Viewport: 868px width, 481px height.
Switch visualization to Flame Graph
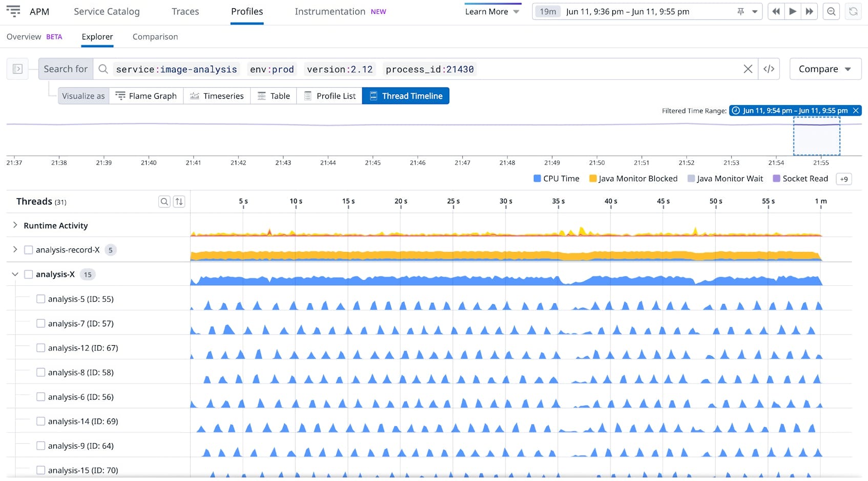point(147,96)
